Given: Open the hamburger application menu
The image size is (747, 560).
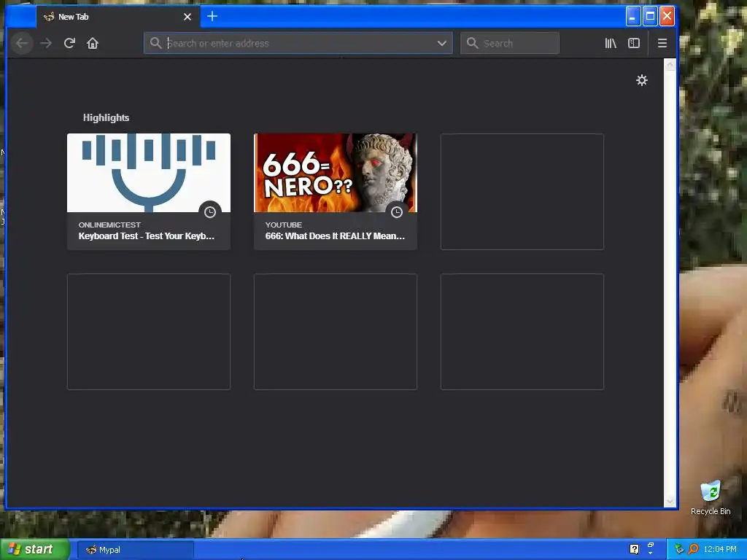Looking at the screenshot, I should 662,43.
